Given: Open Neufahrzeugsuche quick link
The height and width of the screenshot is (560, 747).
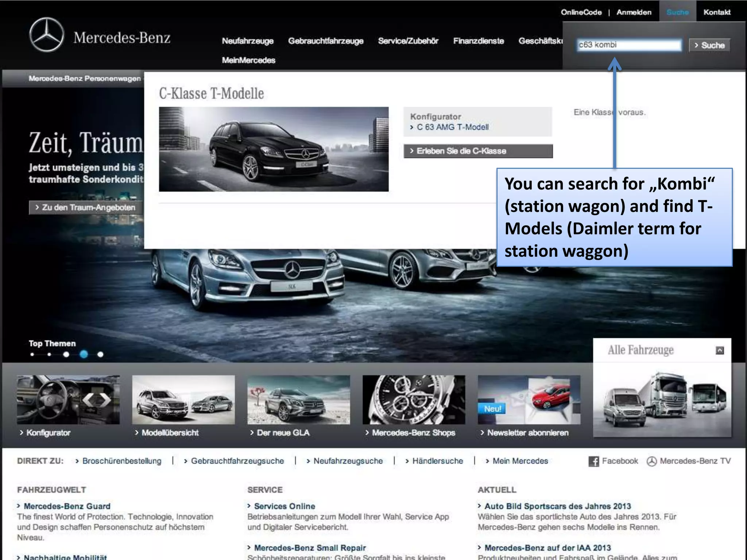Looking at the screenshot, I should pyautogui.click(x=348, y=461).
